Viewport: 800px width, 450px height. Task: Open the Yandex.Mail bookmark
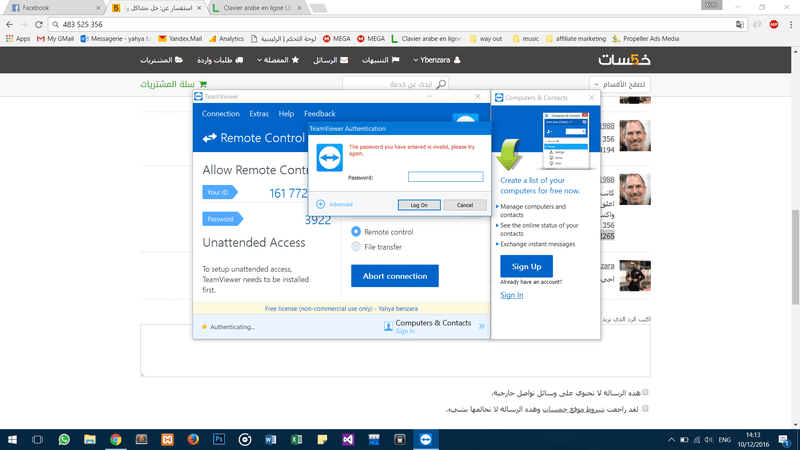pyautogui.click(x=180, y=38)
